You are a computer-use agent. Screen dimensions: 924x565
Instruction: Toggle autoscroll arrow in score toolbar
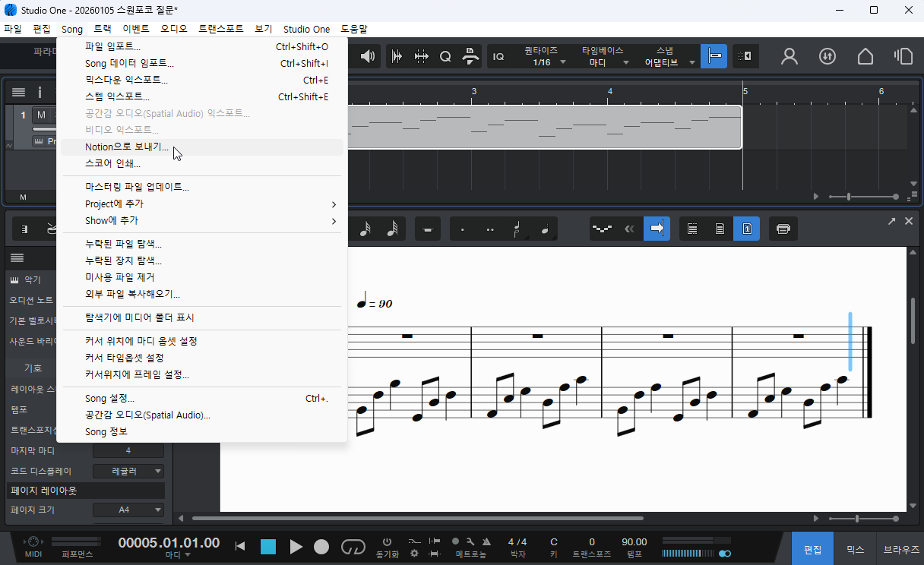click(657, 229)
